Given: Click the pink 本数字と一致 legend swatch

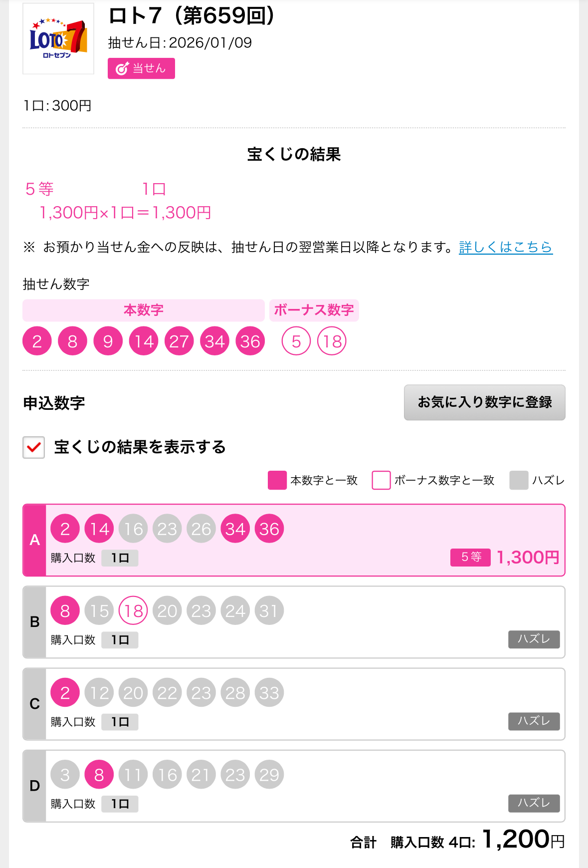Looking at the screenshot, I should (x=277, y=480).
